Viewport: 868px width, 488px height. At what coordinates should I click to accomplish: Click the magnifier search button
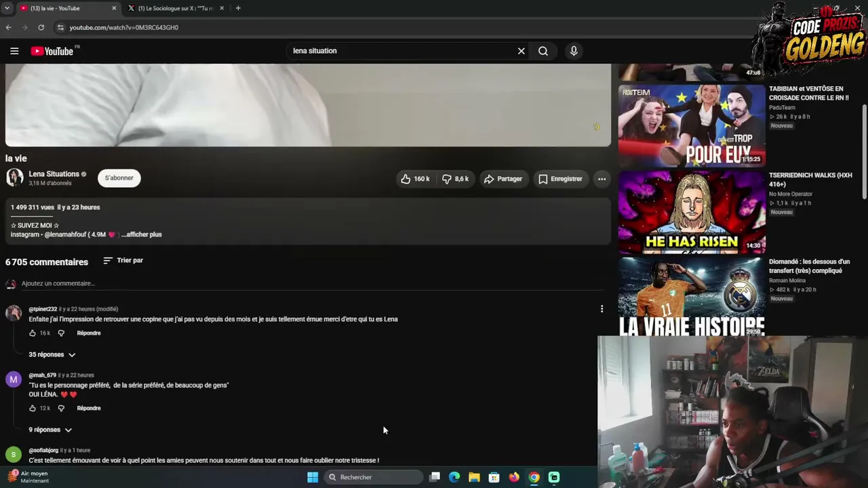(543, 51)
